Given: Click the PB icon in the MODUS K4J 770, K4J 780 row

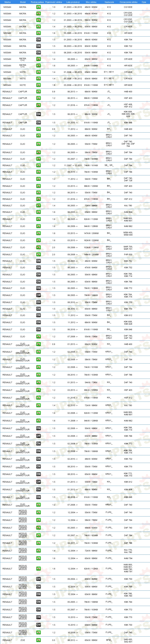Looking at the screenshot, I should pyautogui.click(x=38, y=551).
